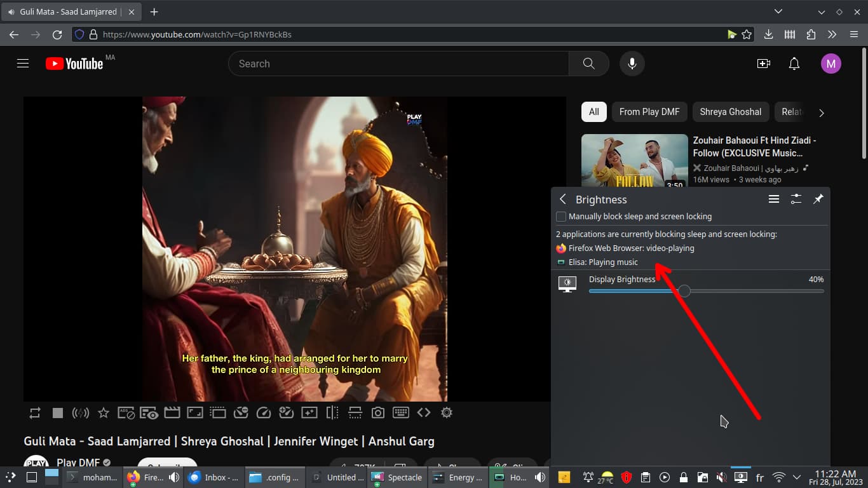Click the Firefox URL address bar

pyautogui.click(x=413, y=35)
